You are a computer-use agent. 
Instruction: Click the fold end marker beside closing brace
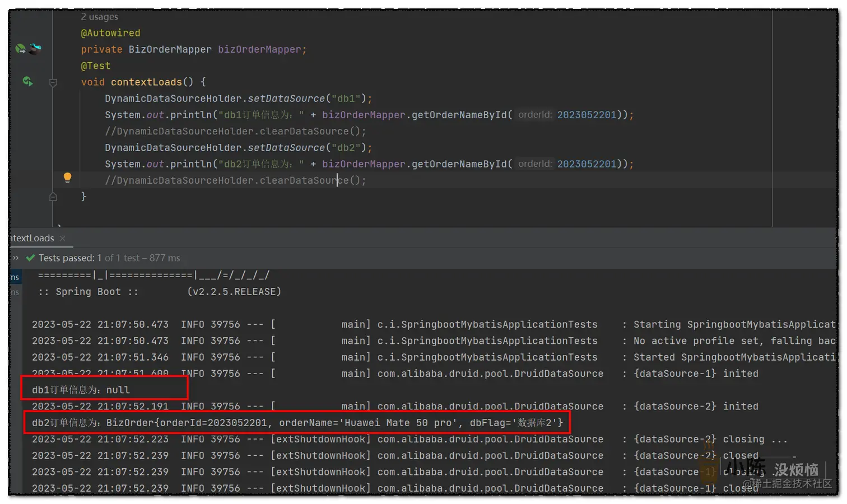53,197
